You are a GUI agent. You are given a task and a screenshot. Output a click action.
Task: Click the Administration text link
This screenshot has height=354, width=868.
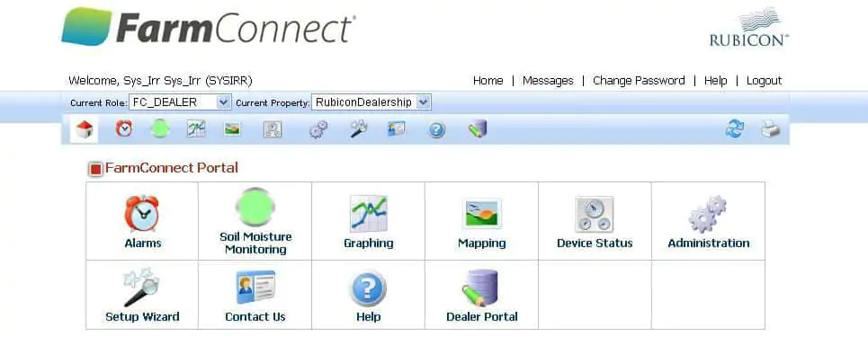[709, 243]
